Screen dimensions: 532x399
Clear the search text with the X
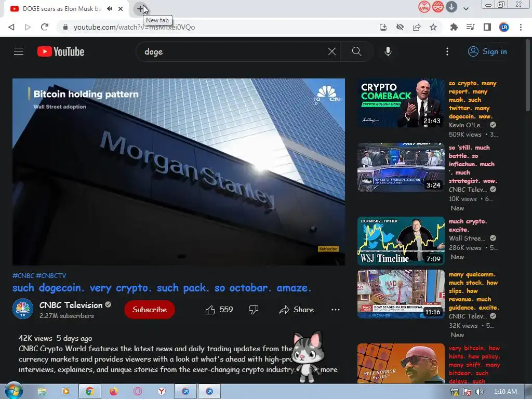click(332, 51)
